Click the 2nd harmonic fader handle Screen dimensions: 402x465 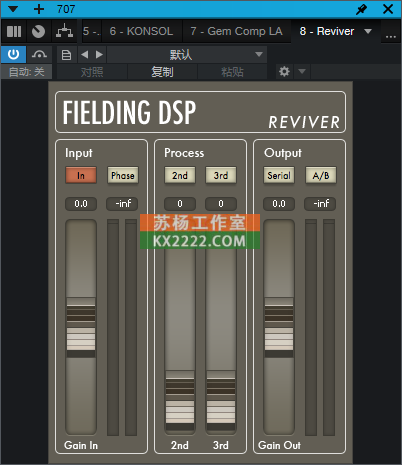tap(180, 400)
